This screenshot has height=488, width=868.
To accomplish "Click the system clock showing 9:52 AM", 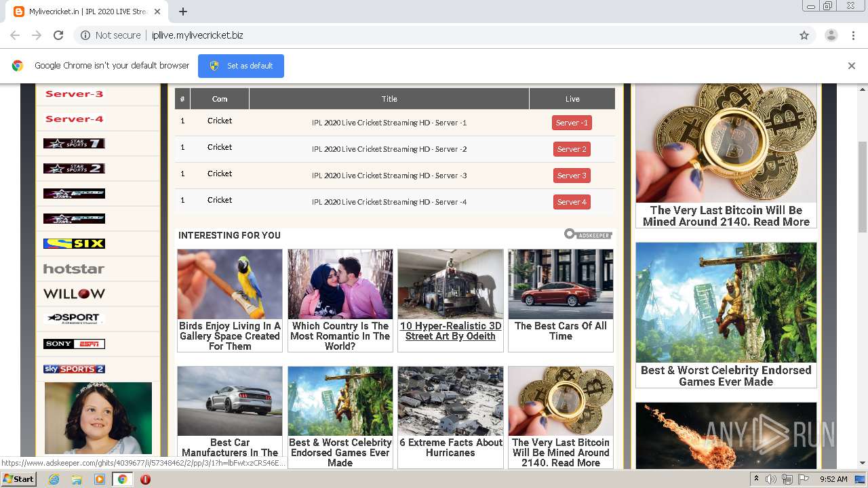I will [x=833, y=479].
